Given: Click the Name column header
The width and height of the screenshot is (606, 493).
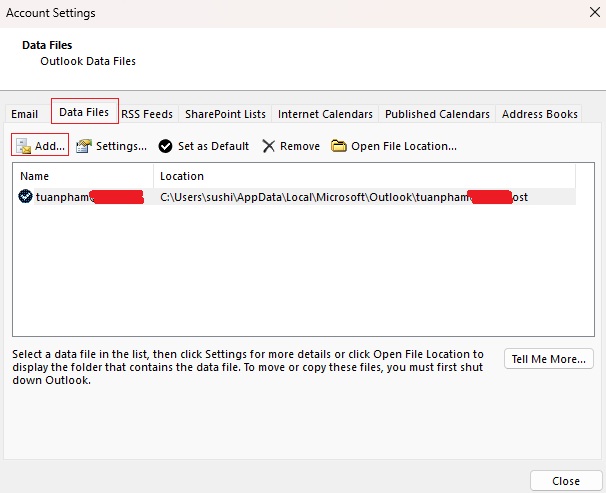Looking at the screenshot, I should [35, 176].
